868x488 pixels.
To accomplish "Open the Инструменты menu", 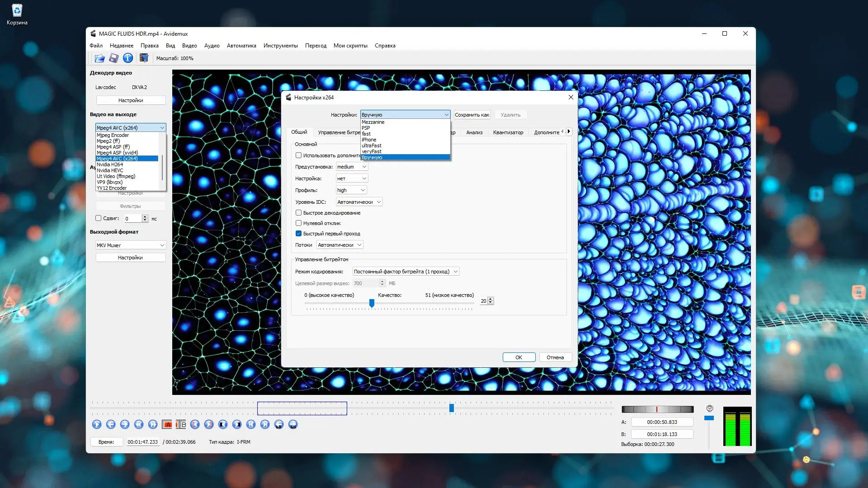I will point(280,46).
